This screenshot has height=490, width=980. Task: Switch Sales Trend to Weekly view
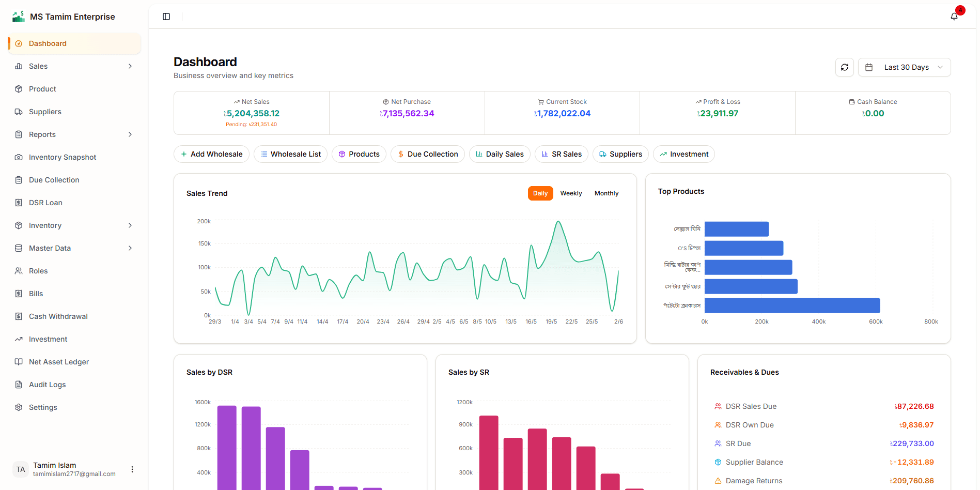point(571,193)
